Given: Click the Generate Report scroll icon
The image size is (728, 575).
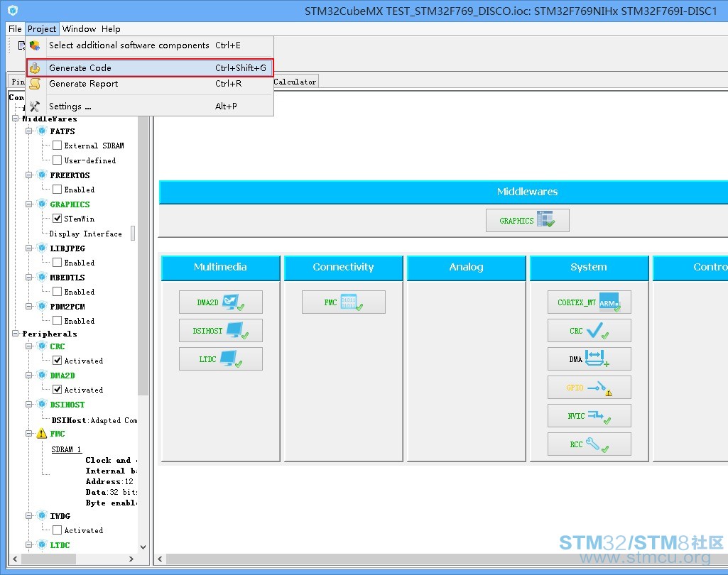Looking at the screenshot, I should [35, 84].
